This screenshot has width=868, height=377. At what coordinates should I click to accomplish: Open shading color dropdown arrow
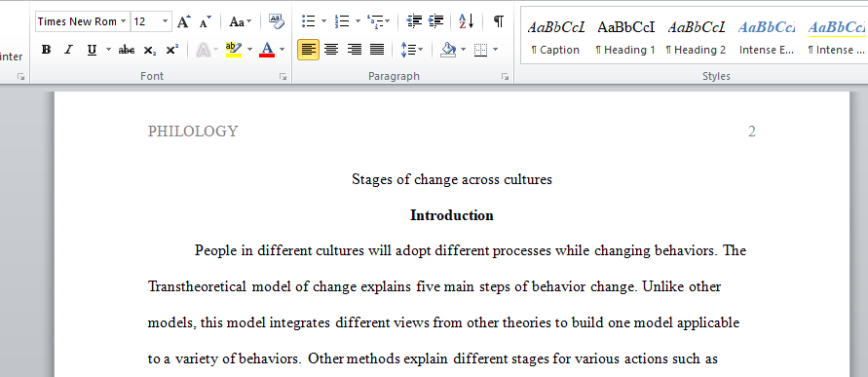pyautogui.click(x=464, y=50)
